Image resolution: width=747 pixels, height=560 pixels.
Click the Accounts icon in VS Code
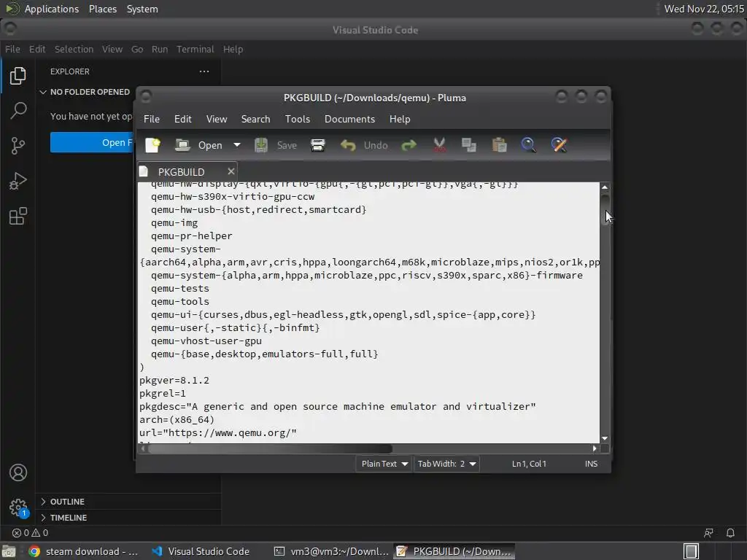point(18,472)
